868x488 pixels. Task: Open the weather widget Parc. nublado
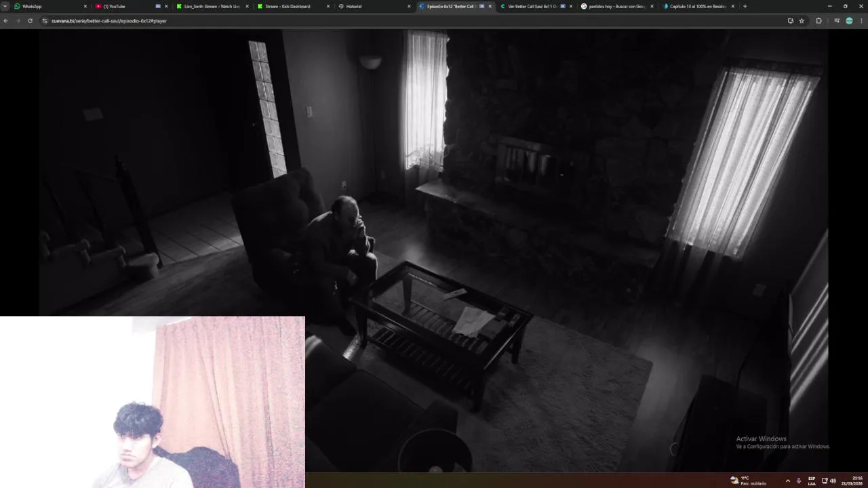point(748,481)
